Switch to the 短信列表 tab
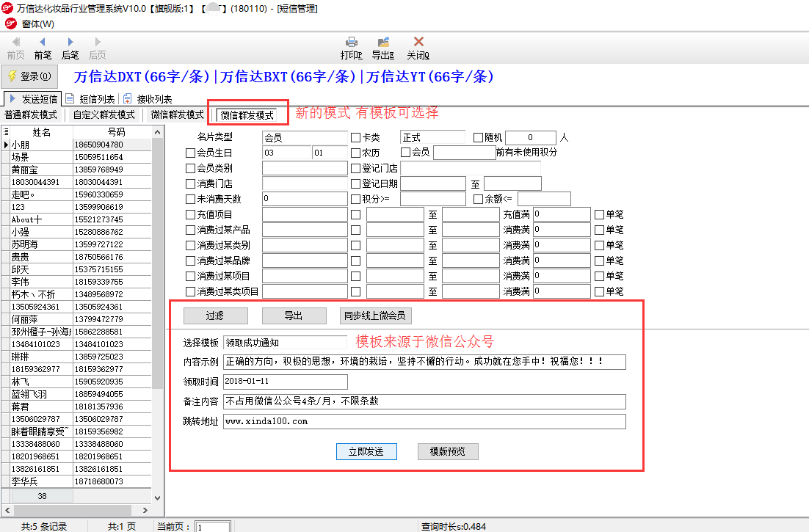 96,99
